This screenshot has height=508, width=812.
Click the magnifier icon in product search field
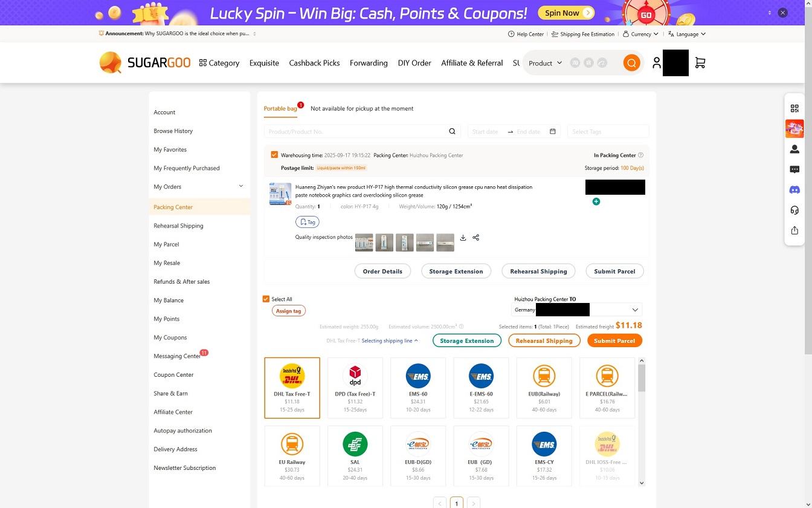(x=452, y=131)
